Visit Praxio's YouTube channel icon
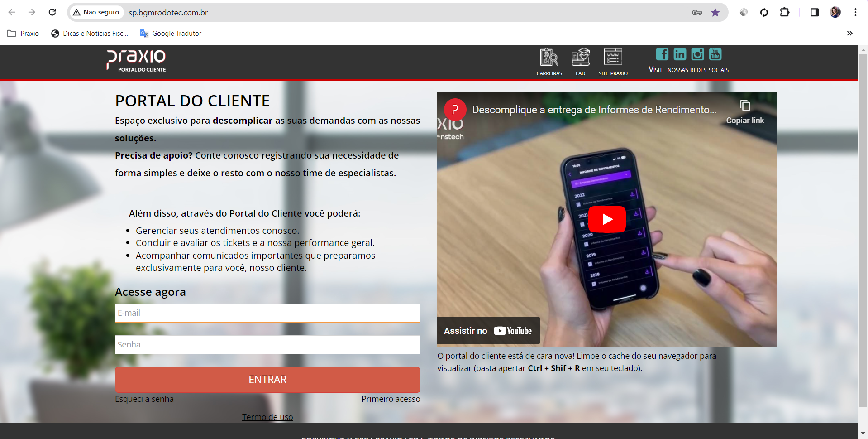 [x=715, y=54]
